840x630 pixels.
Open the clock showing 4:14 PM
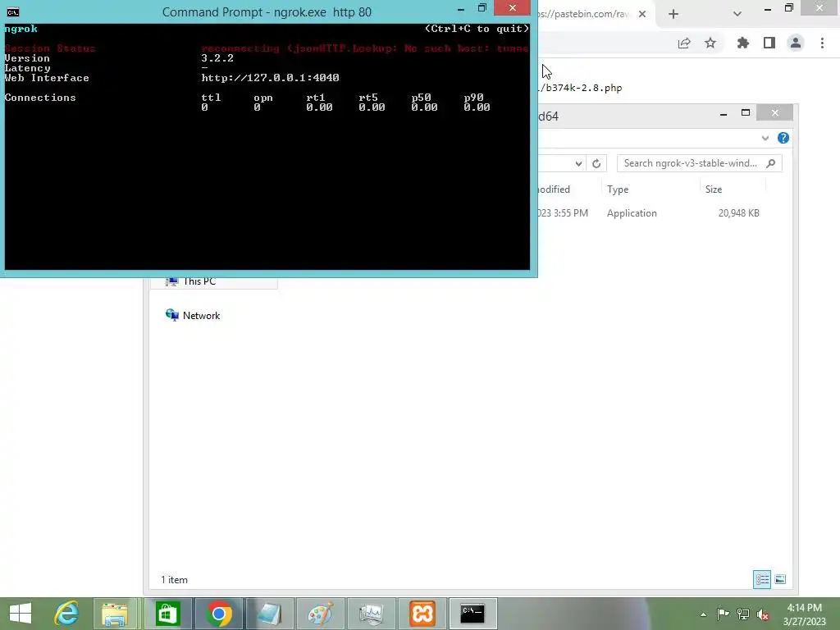(805, 614)
